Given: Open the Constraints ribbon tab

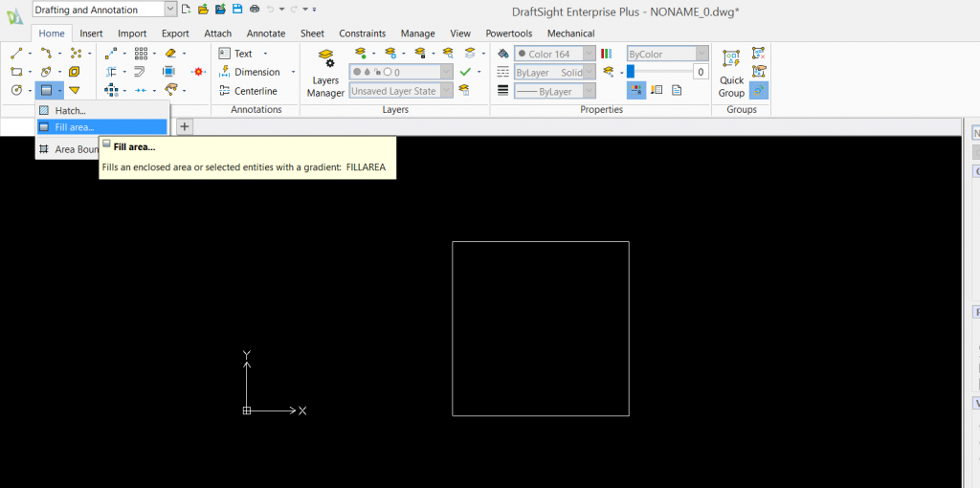Looking at the screenshot, I should [363, 33].
